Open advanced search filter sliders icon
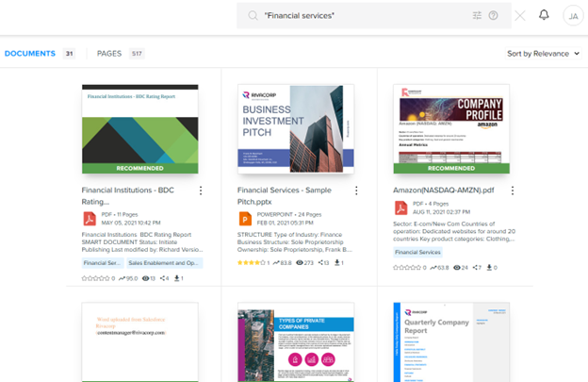588x382 pixels. pos(477,15)
